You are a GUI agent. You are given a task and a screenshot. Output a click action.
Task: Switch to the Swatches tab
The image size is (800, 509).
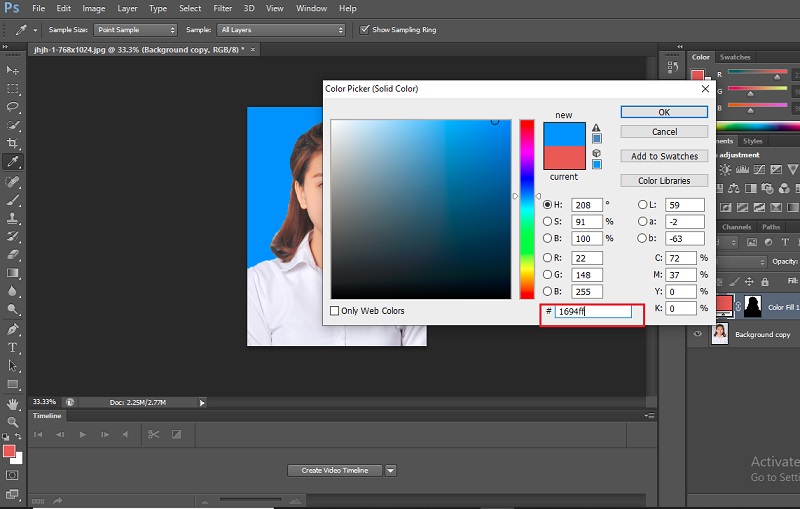click(735, 57)
